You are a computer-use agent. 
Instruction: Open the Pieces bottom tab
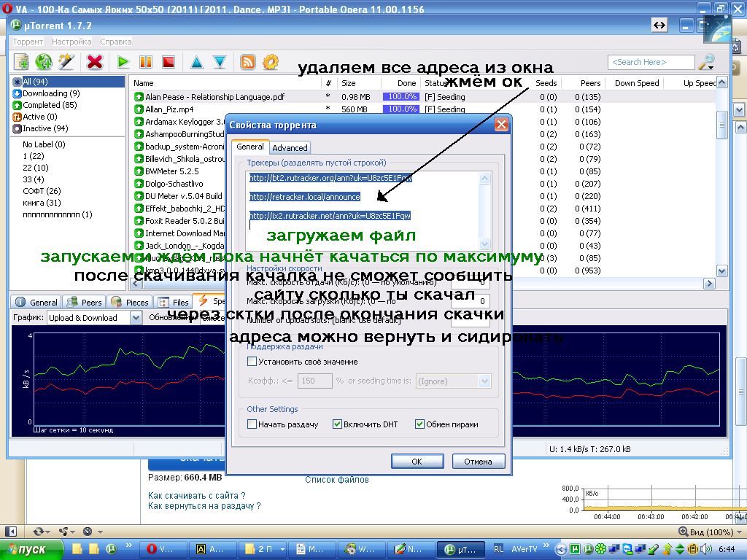point(130,303)
